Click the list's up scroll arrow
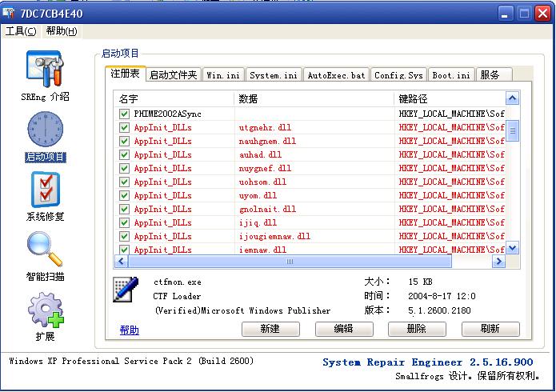The height and width of the screenshot is (392, 556). (512, 98)
